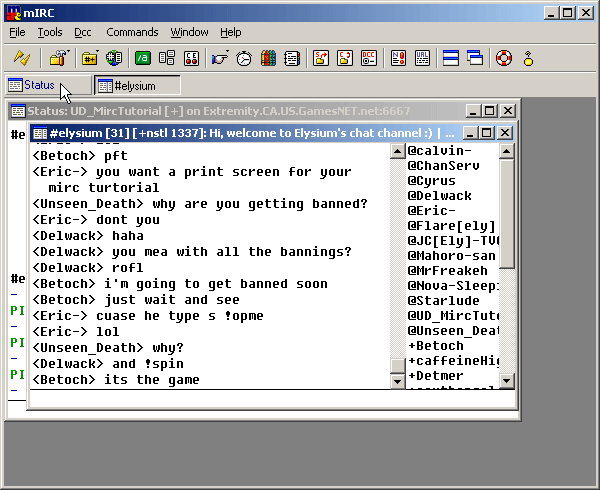Select @Flare[ely] in the nick list
This screenshot has width=600, height=490.
click(452, 226)
